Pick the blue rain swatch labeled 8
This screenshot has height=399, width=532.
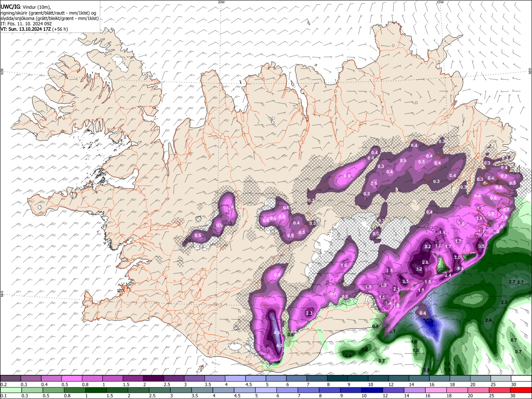(330, 390)
